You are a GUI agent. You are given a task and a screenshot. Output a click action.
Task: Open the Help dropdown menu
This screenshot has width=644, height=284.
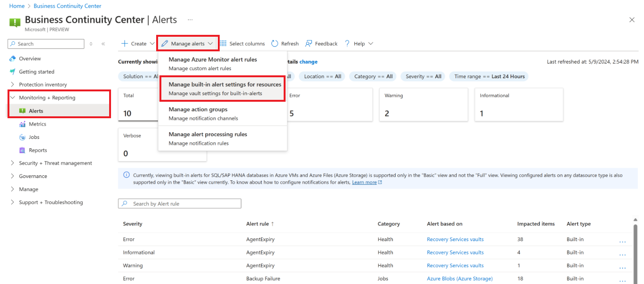click(x=359, y=44)
